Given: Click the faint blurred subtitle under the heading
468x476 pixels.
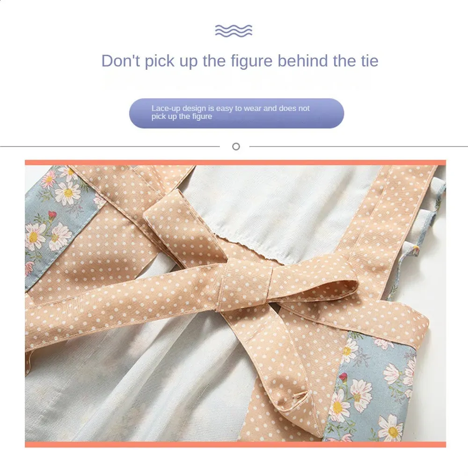Looking at the screenshot, I should coord(237,81).
